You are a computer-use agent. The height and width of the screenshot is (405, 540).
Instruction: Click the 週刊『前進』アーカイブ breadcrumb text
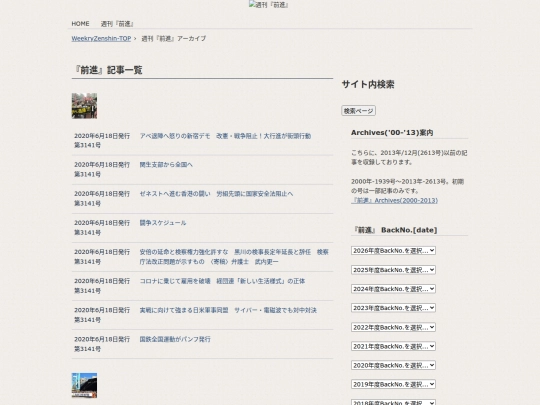(174, 39)
